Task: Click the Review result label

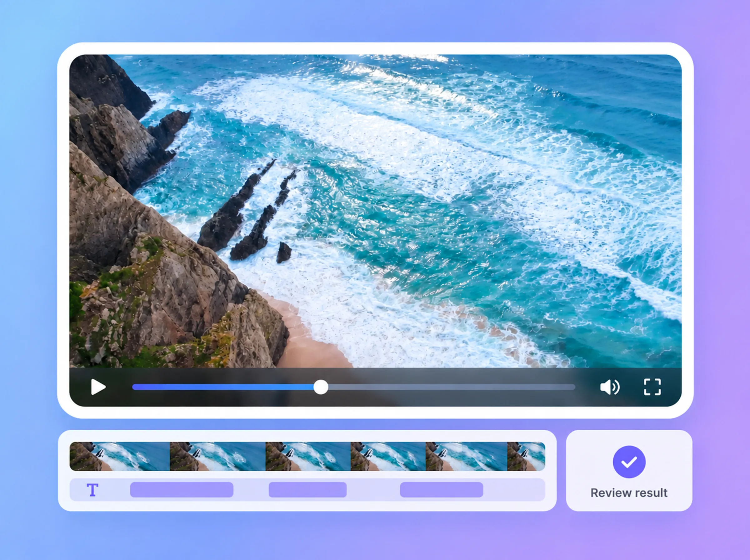Action: point(629,492)
